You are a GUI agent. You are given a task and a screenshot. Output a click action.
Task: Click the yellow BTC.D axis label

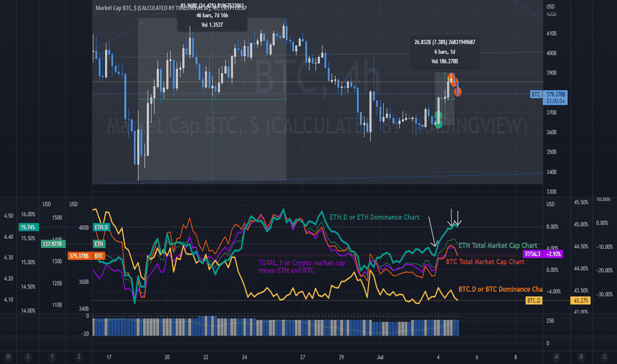tap(534, 300)
